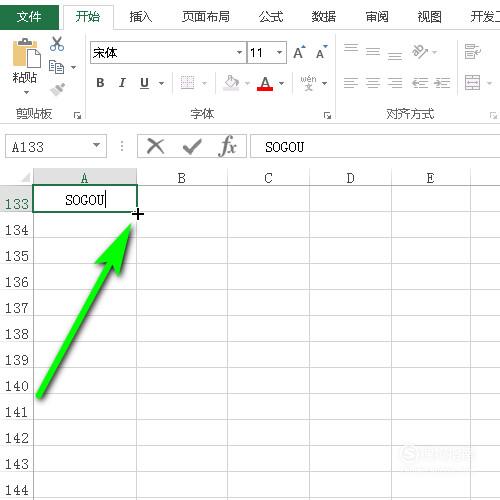Cancel the entry with X button
The width and height of the screenshot is (500, 500).
[x=155, y=146]
